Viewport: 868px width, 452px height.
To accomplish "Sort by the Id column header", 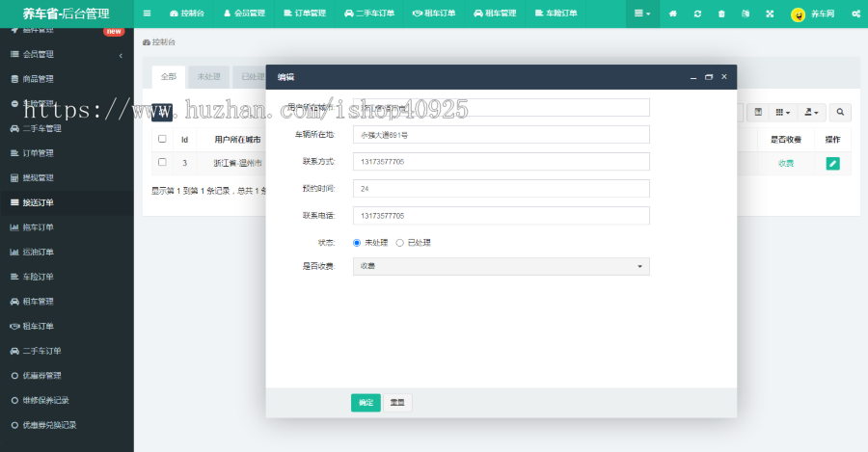I will click(x=184, y=140).
